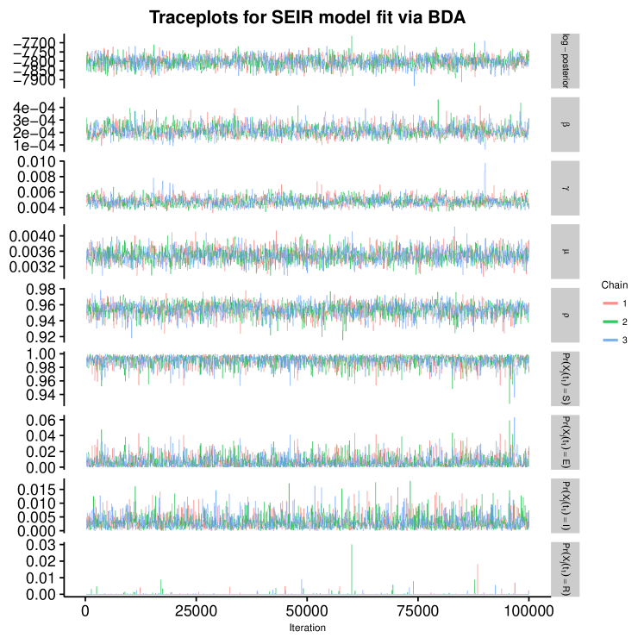
Task: Click y-axis label '-7900'
Action: 34,80
